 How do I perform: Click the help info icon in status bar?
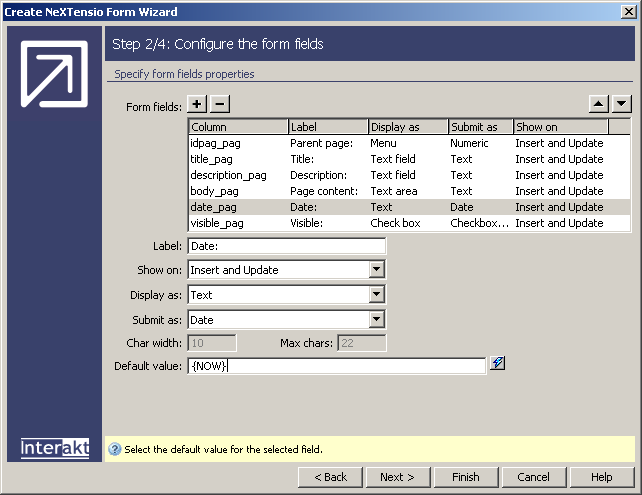coord(114,450)
